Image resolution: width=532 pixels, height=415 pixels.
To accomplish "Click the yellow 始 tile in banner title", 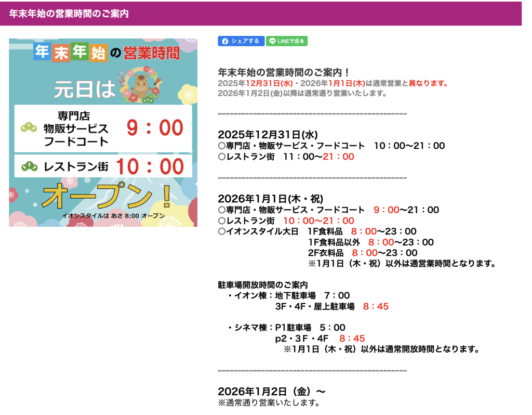I will pos(98,53).
